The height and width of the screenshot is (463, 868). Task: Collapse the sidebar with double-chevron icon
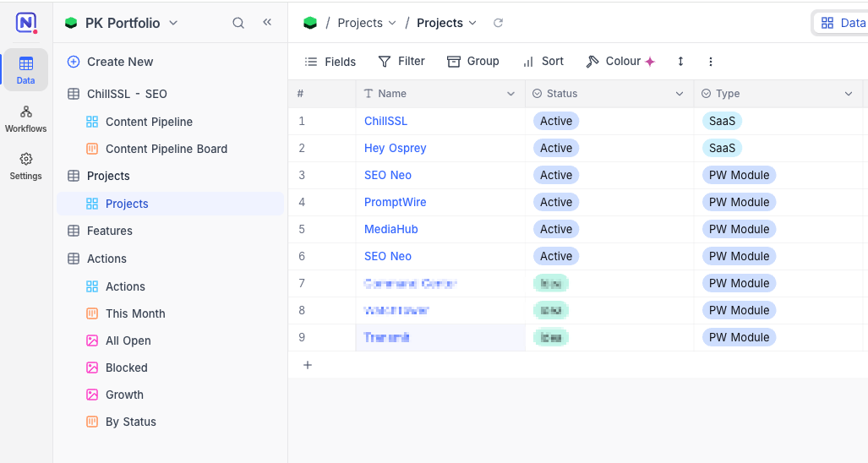[x=267, y=22]
